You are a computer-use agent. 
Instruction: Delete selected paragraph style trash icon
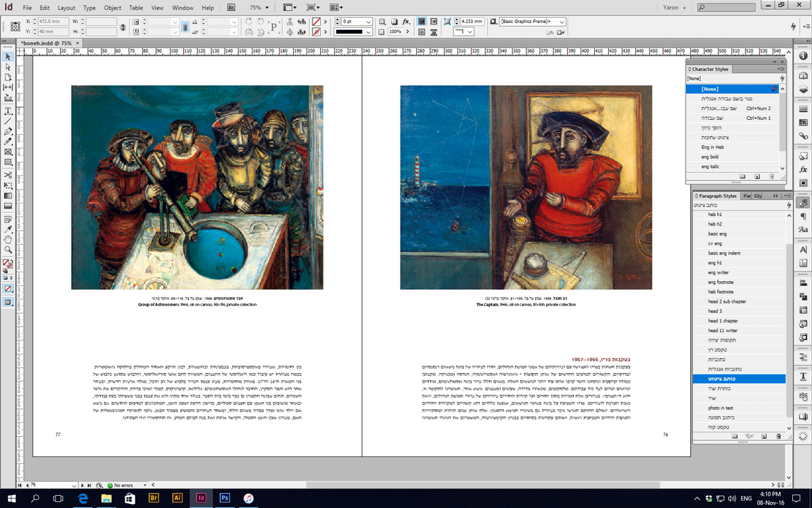click(779, 437)
